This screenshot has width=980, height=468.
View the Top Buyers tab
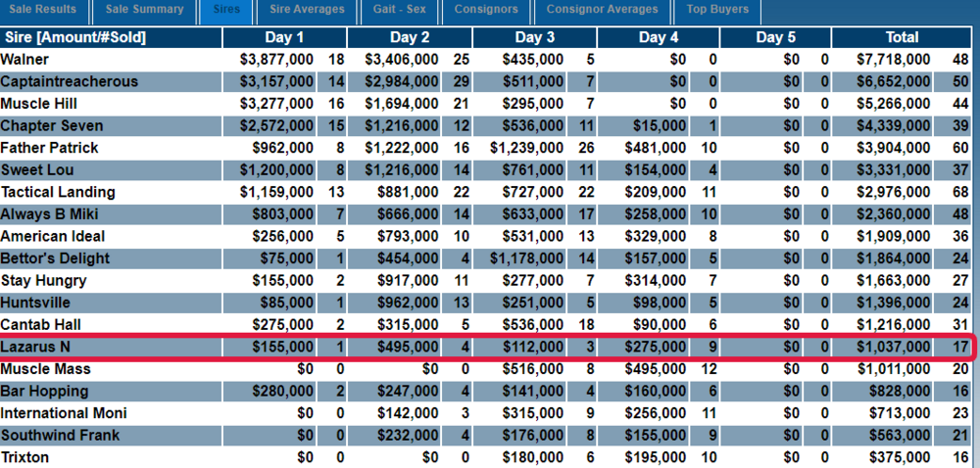717,10
